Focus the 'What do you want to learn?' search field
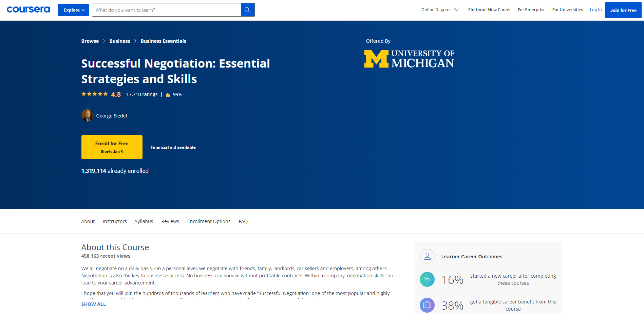Viewport: 644px width, 314px height. pyautogui.click(x=166, y=10)
